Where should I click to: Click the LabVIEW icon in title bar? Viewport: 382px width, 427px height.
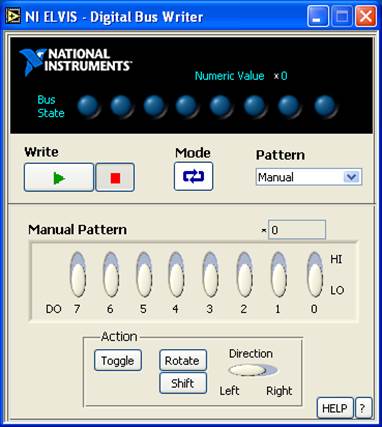[13, 16]
